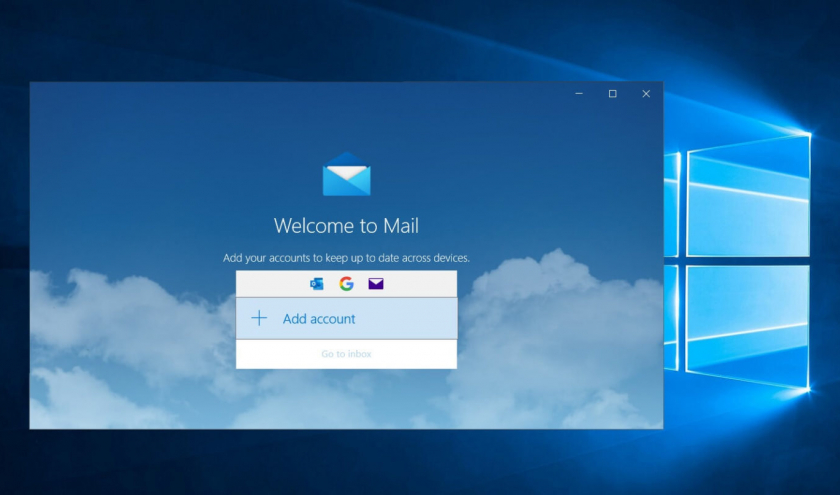Click the Mail envelope logo
The width and height of the screenshot is (840, 495).
347,174
